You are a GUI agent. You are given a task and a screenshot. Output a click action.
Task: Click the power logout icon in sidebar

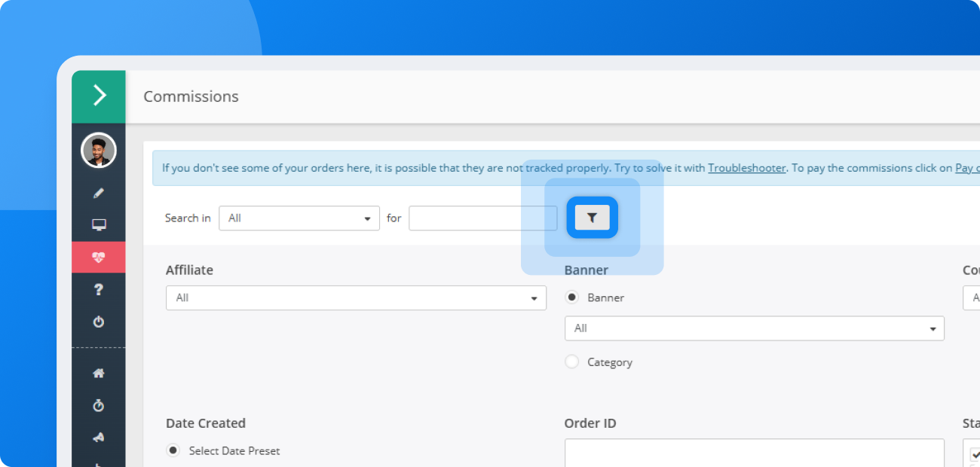(x=98, y=321)
